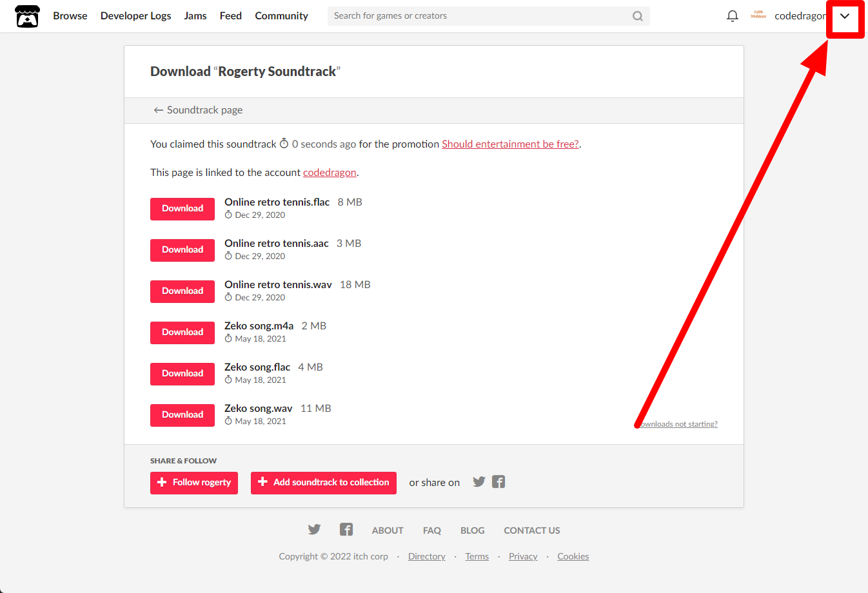Share on Facebook icon beside 'or share on'

click(498, 482)
